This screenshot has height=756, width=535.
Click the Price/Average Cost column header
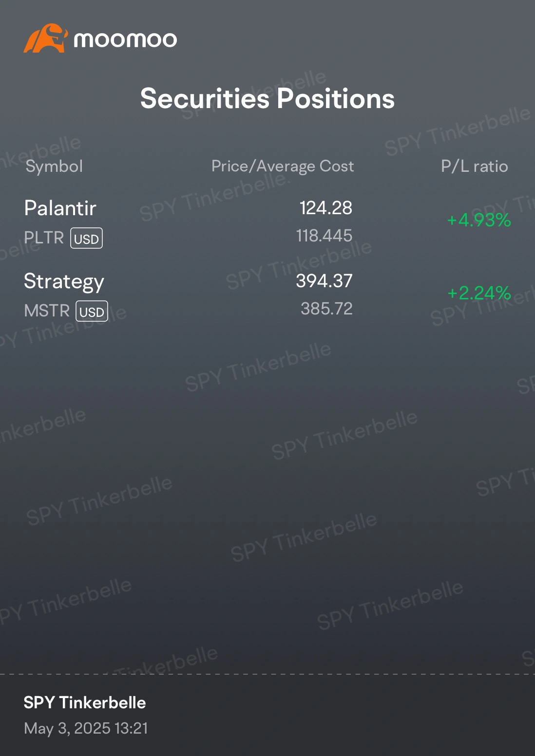pos(283,166)
